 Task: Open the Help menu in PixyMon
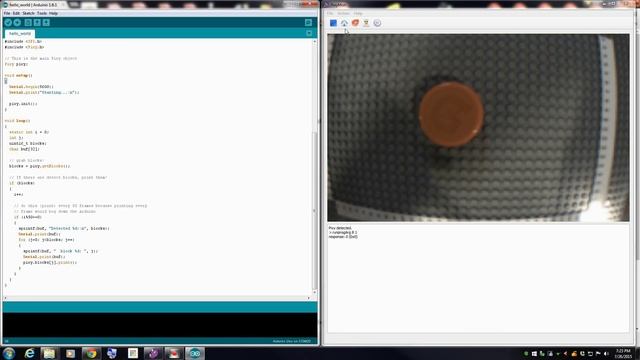click(358, 13)
